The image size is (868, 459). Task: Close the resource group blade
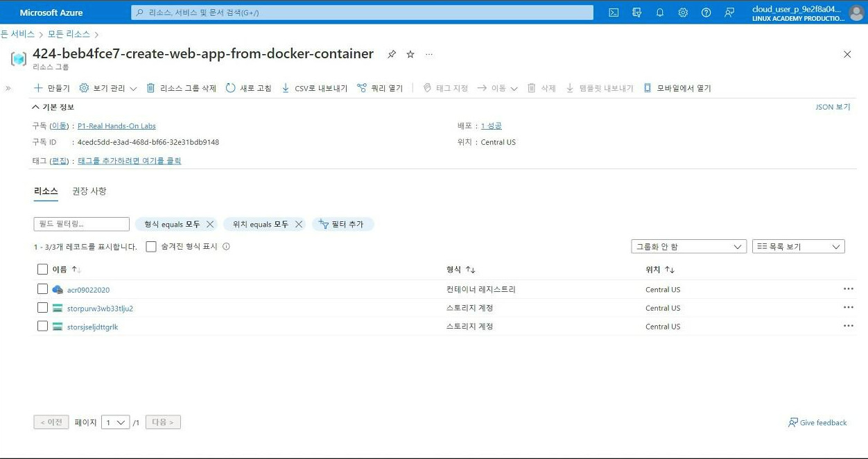(847, 54)
